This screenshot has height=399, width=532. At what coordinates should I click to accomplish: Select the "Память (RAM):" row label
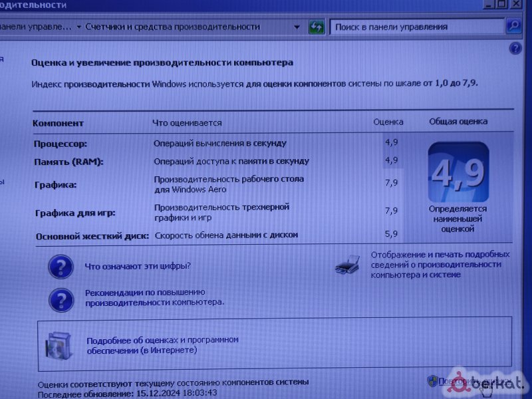pyautogui.click(x=68, y=162)
